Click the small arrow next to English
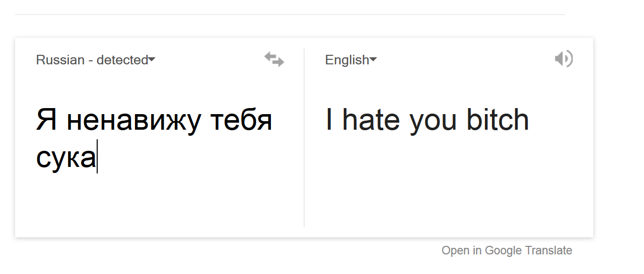Screen dimensions: 644x274 374,60
